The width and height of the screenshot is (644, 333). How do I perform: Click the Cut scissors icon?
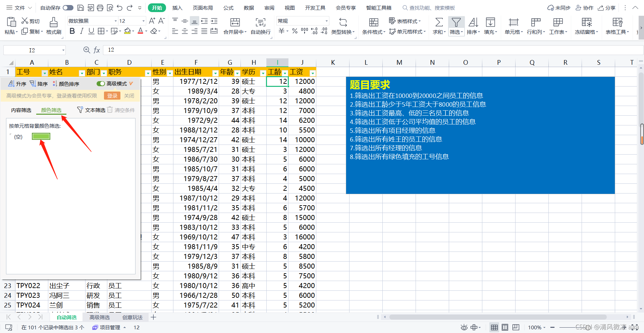(x=24, y=21)
